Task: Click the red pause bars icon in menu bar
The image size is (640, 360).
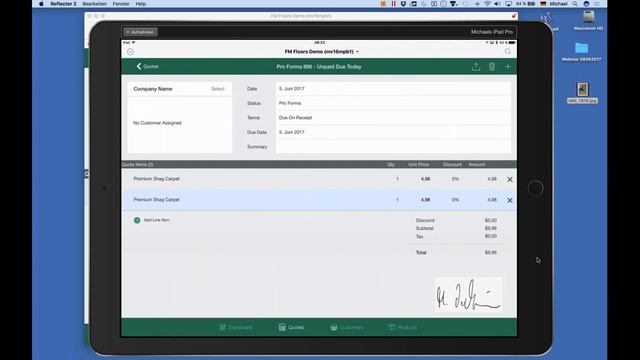Action: click(393, 4)
